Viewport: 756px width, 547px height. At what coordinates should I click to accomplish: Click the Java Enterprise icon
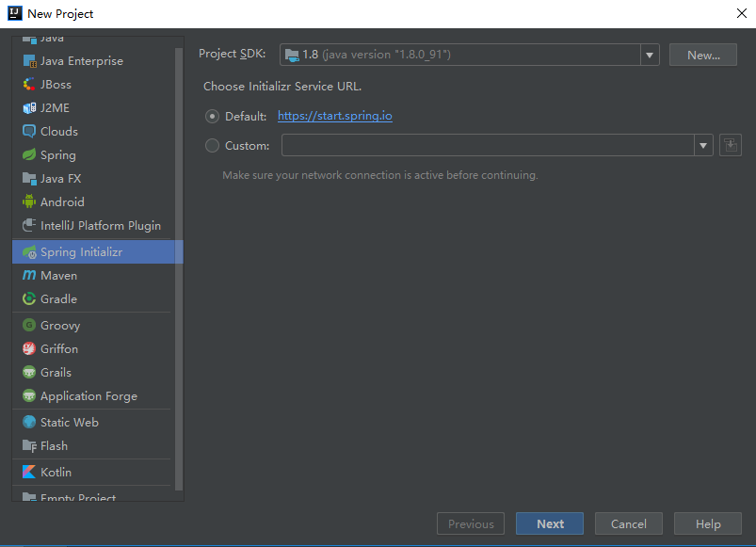point(29,61)
